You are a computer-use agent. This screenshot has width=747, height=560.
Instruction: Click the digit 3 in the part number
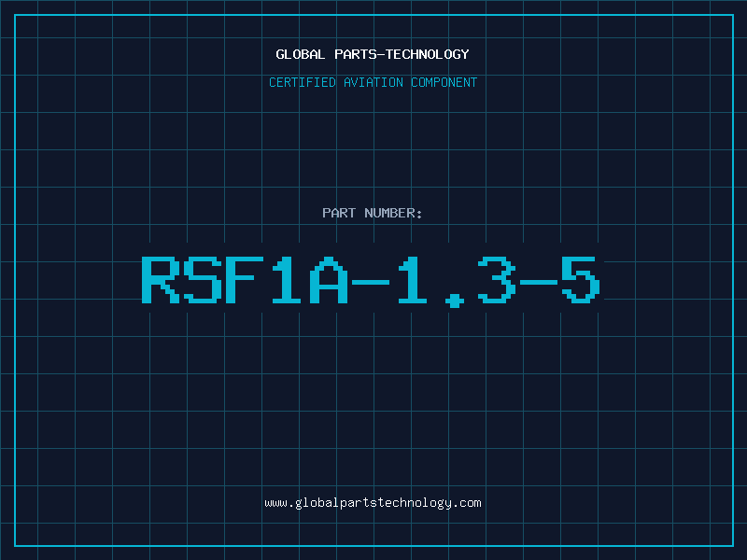497,280
